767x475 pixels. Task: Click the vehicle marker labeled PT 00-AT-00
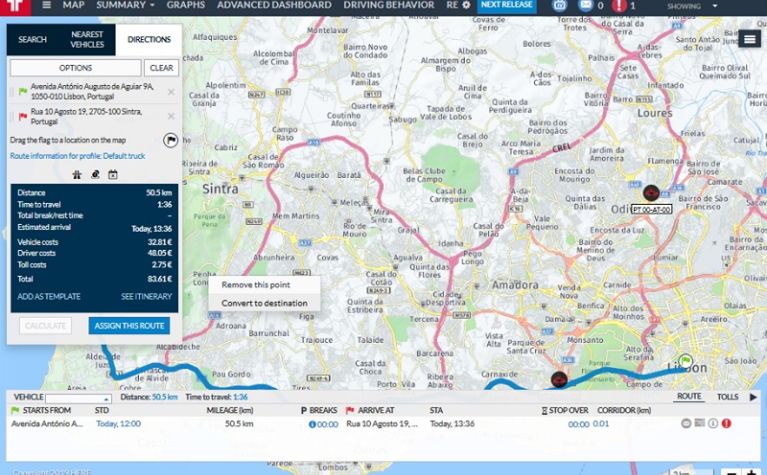[x=651, y=193]
